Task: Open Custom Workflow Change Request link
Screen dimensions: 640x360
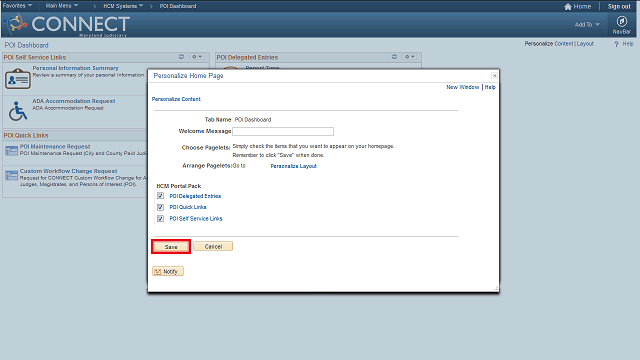Action: tap(69, 171)
